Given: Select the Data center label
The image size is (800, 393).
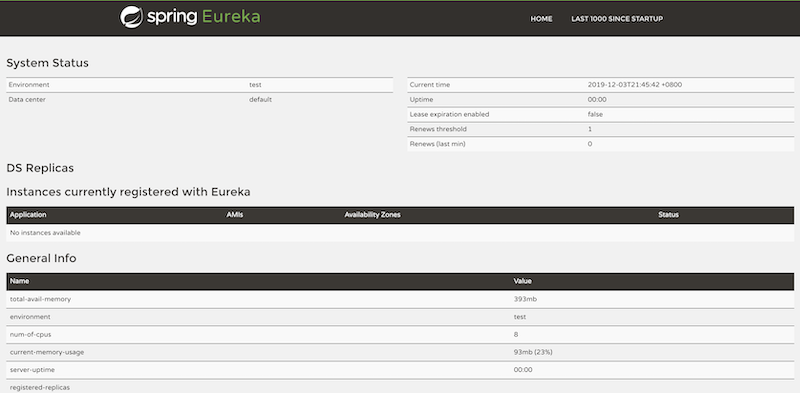Looking at the screenshot, I should (x=27, y=100).
